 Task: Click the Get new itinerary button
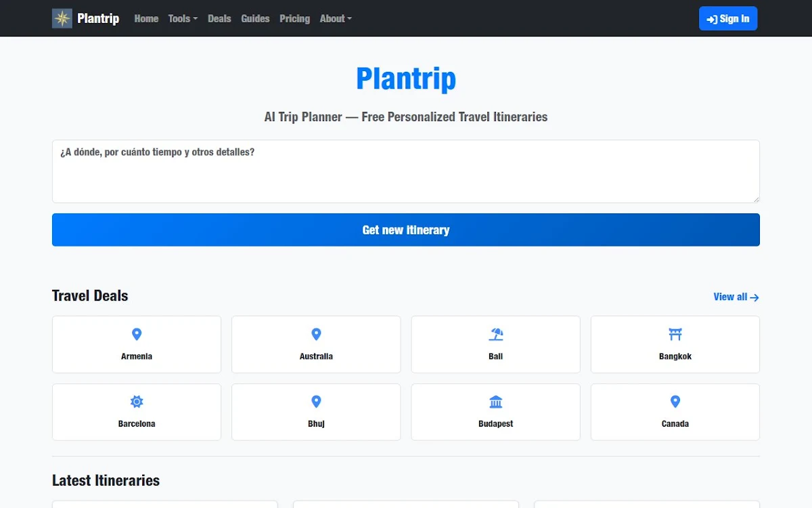point(406,230)
